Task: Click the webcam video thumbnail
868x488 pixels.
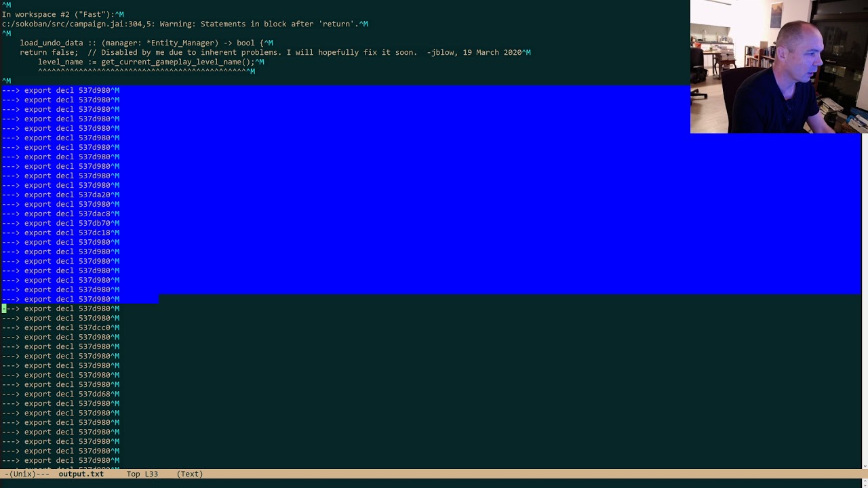Action: 779,66
